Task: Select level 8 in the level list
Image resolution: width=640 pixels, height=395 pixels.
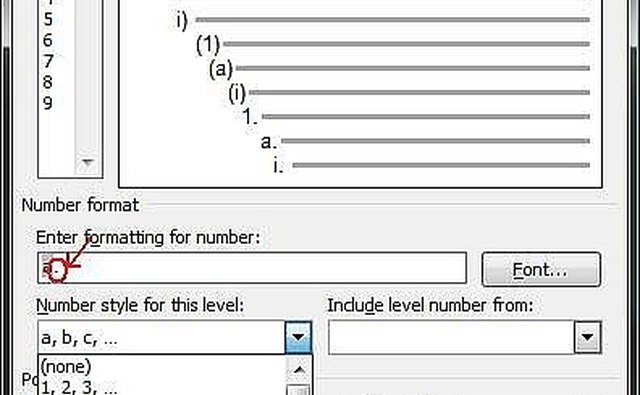Action: (x=48, y=82)
